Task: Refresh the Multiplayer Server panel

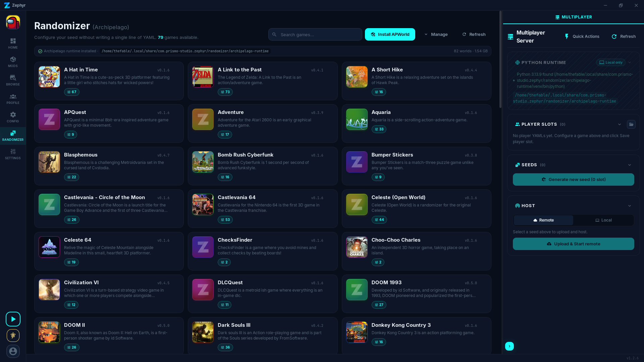Action: tap(624, 37)
